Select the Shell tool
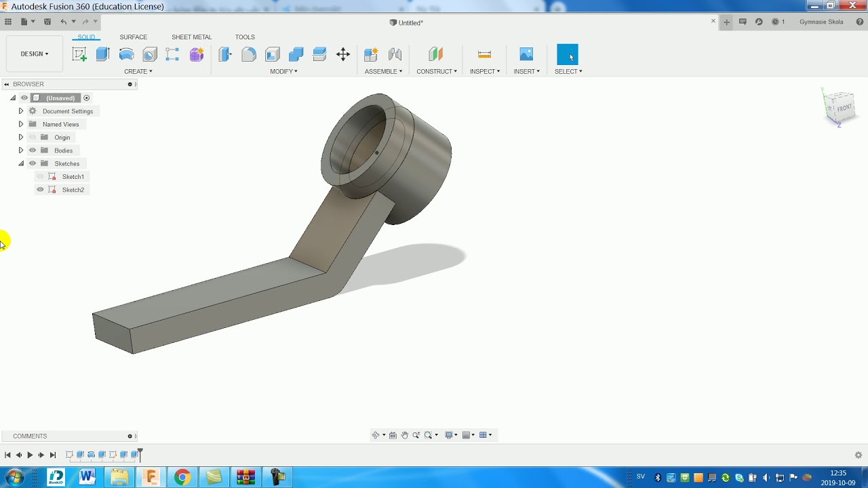This screenshot has width=868, height=488. [x=273, y=54]
